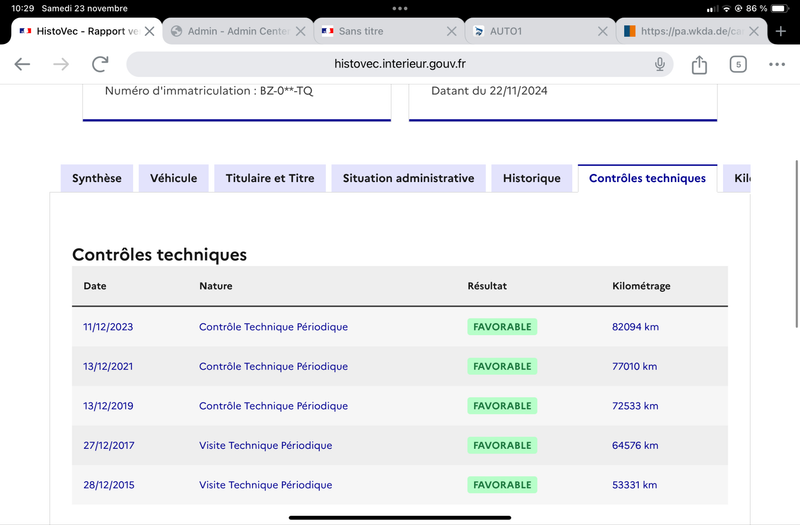Close the HistoVec - Rapport tab

pos(149,31)
